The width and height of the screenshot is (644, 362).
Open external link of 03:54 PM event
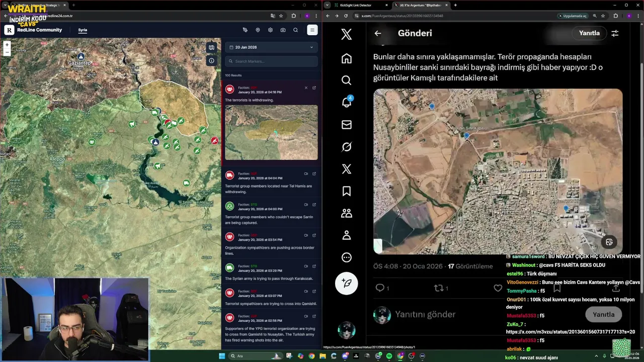tap(314, 235)
